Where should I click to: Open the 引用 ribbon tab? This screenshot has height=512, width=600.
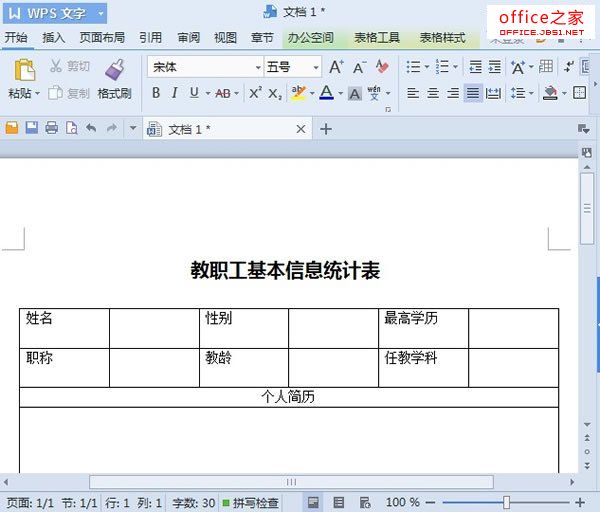[150, 38]
